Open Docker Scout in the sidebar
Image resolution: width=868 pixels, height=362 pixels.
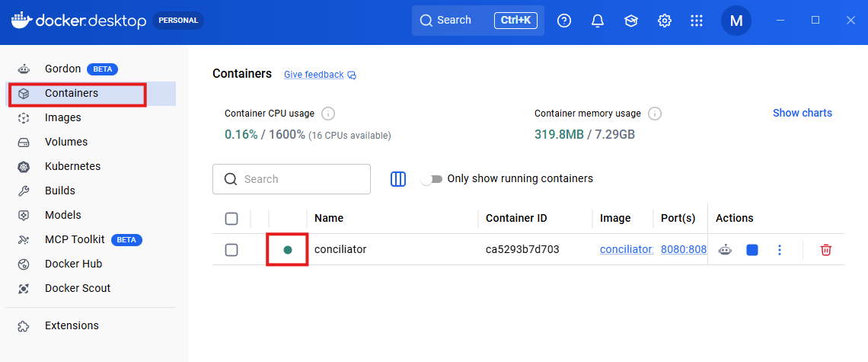click(x=91, y=288)
